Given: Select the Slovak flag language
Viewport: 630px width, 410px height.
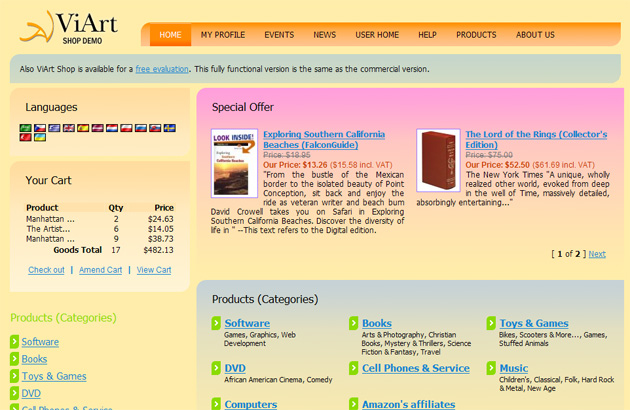Looking at the screenshot, I should (x=155, y=128).
